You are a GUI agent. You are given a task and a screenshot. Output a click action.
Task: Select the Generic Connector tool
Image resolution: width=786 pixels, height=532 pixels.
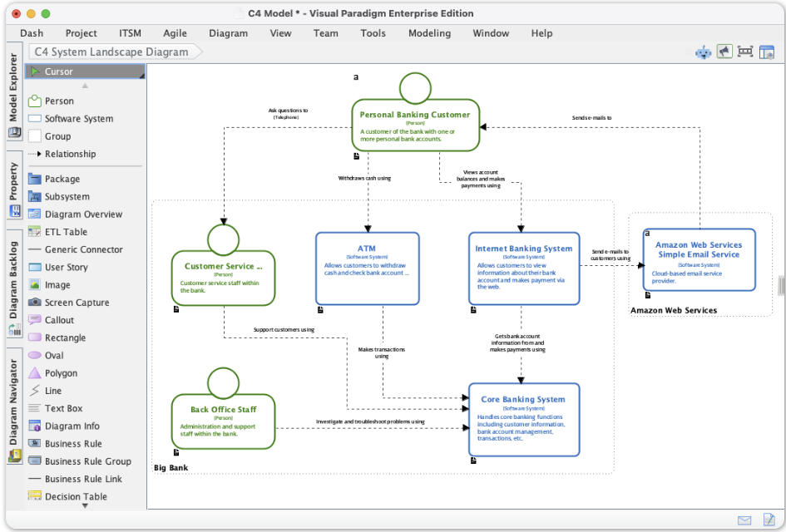(76, 249)
